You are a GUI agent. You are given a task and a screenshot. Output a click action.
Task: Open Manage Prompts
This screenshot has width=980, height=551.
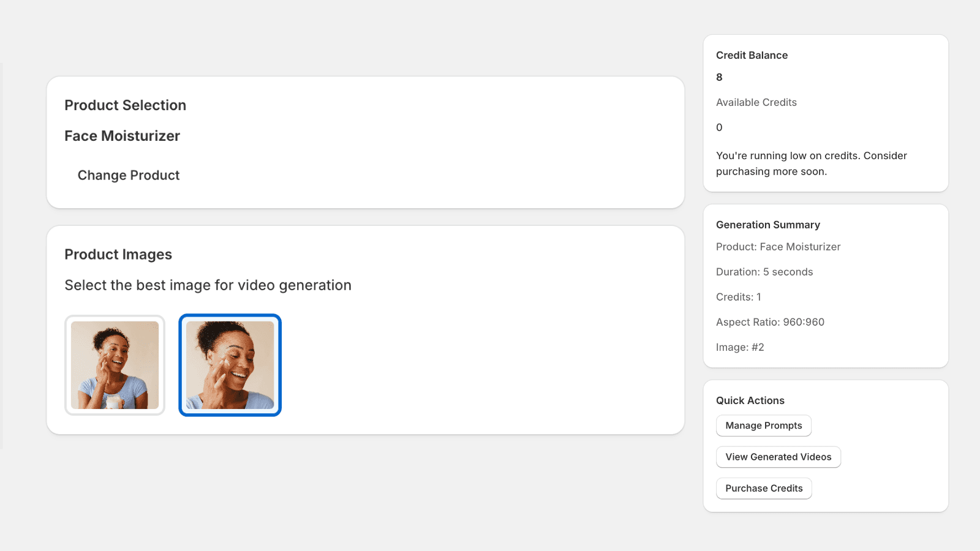tap(763, 425)
